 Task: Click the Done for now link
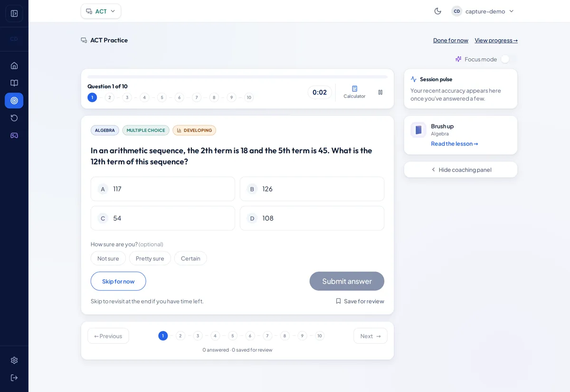[451, 40]
